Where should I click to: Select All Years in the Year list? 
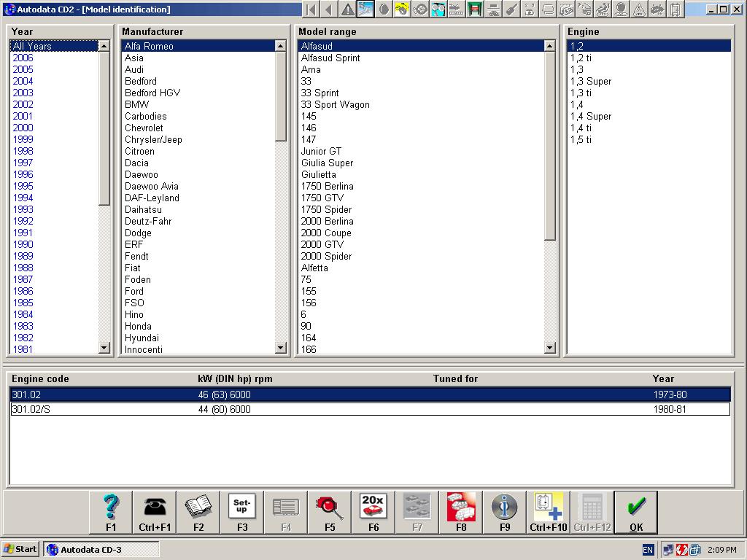[x=53, y=46]
